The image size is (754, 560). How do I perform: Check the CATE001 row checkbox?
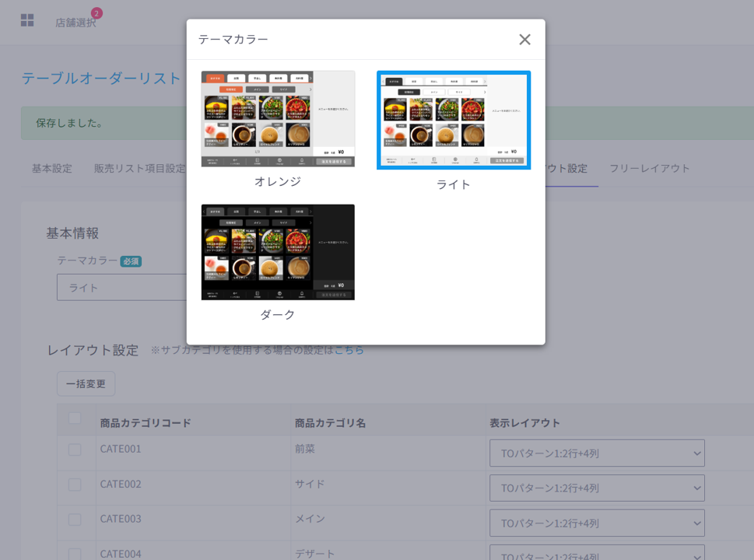pos(75,450)
